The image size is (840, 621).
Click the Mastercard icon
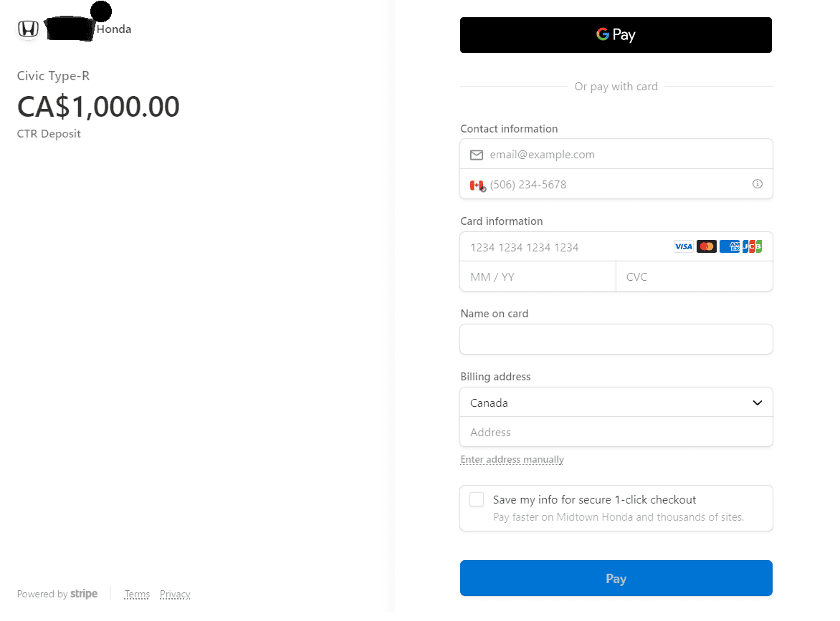pyautogui.click(x=707, y=246)
